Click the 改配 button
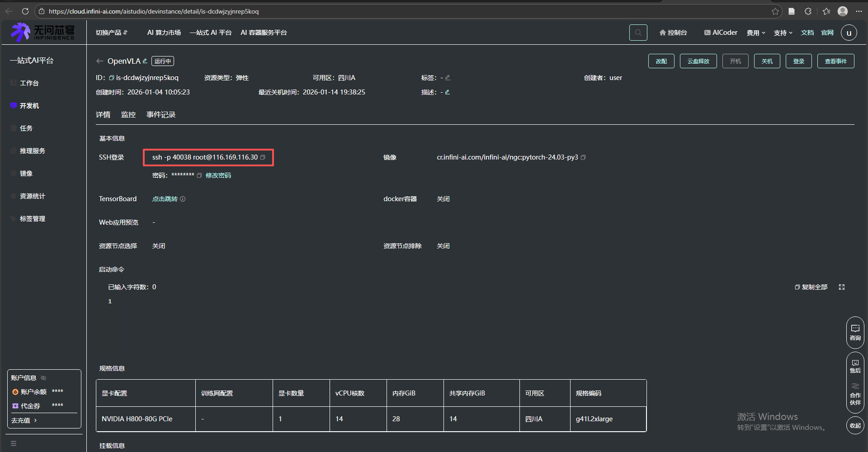The image size is (868, 452). tap(661, 61)
